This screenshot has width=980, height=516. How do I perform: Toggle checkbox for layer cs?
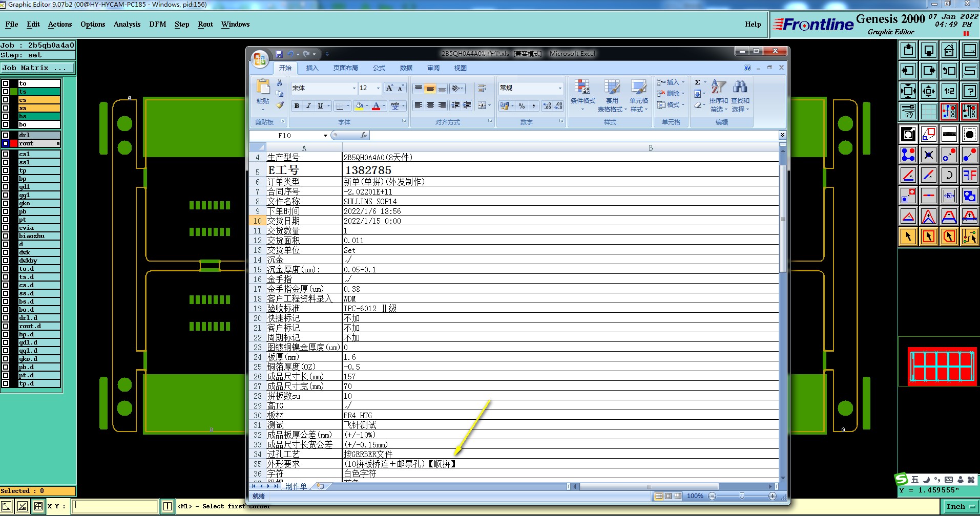point(6,100)
